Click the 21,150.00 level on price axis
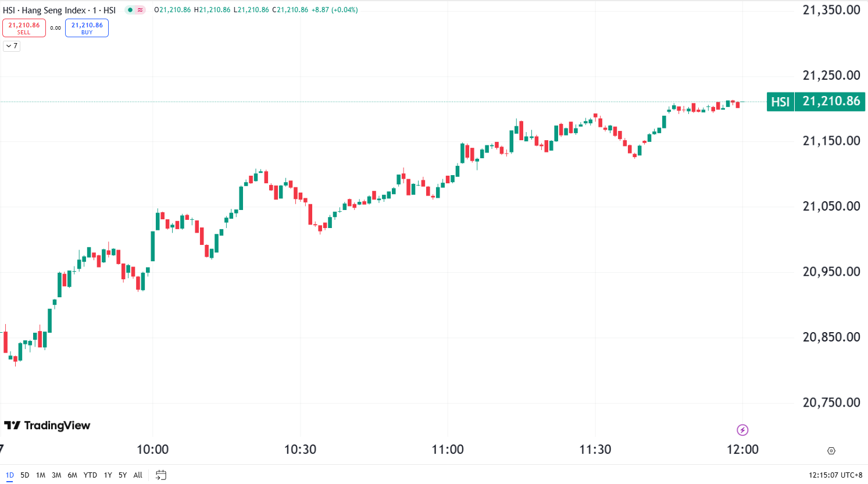868x484 pixels. point(831,141)
